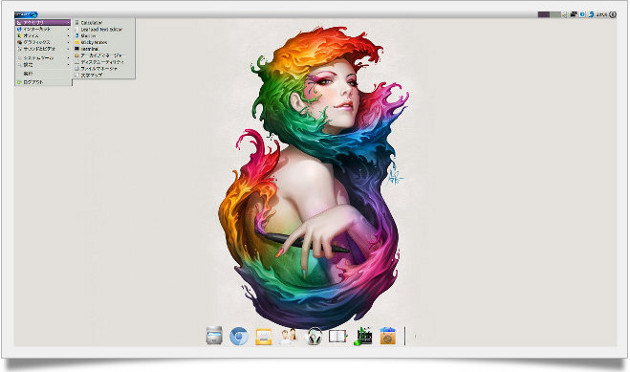630x372 pixels.
Task: Click the START button in the top panel
Action: coord(26,15)
